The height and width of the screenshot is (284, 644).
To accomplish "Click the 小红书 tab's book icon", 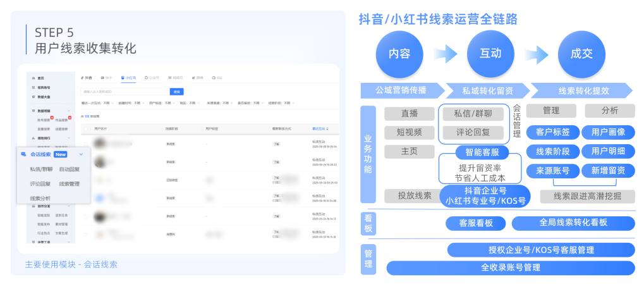I will [123, 77].
